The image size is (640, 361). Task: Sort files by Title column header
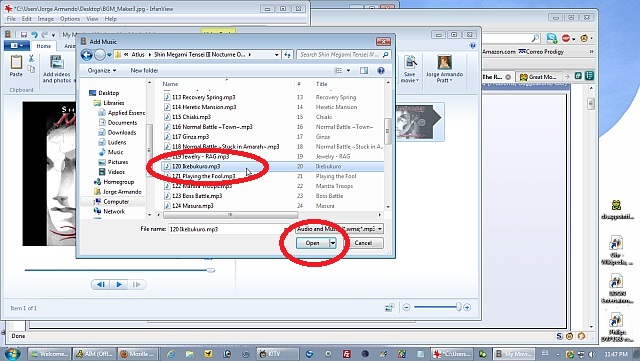322,84
